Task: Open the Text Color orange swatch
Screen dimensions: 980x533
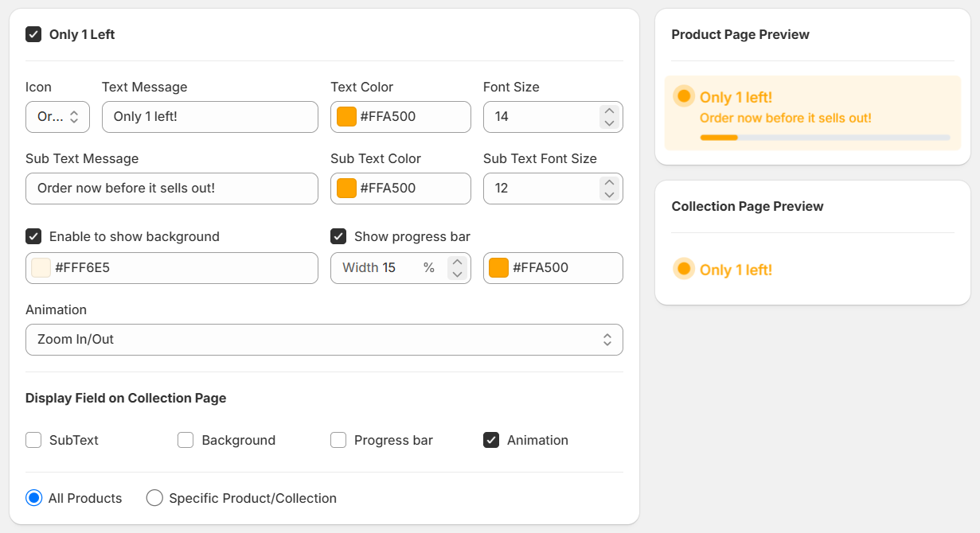Action: point(346,116)
